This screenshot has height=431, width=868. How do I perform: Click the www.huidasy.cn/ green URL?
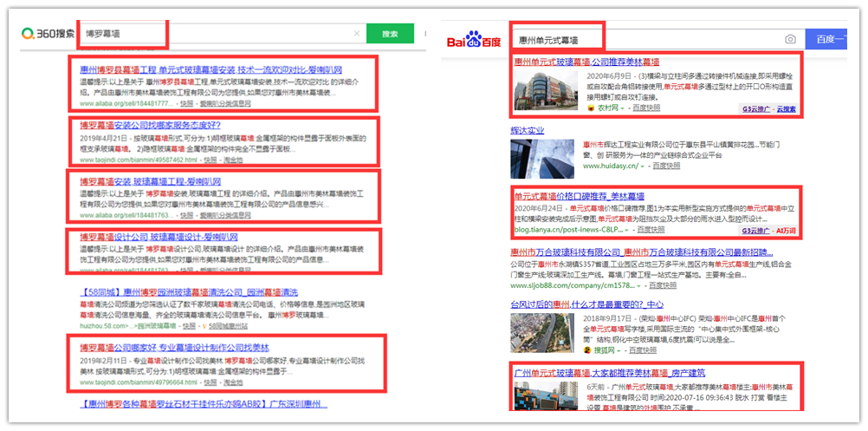point(610,166)
